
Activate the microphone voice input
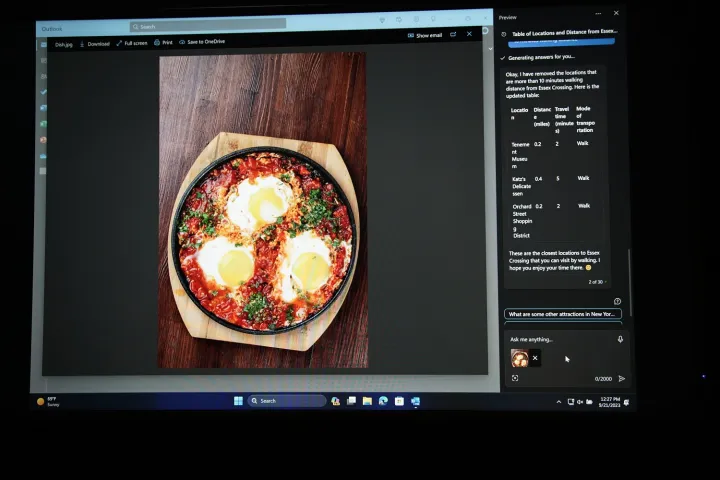pyautogui.click(x=620, y=339)
